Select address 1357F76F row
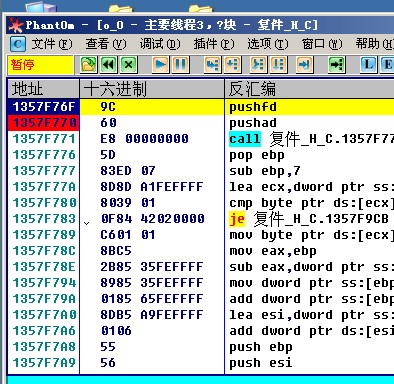 [43, 107]
